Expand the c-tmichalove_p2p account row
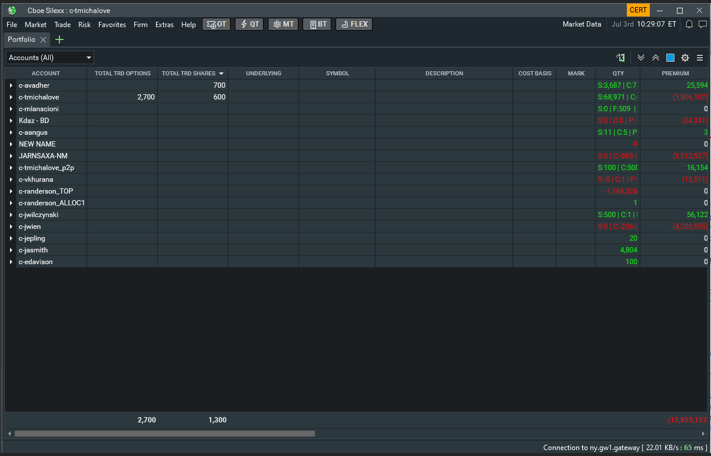Screen dimensions: 711x456 click(11, 168)
